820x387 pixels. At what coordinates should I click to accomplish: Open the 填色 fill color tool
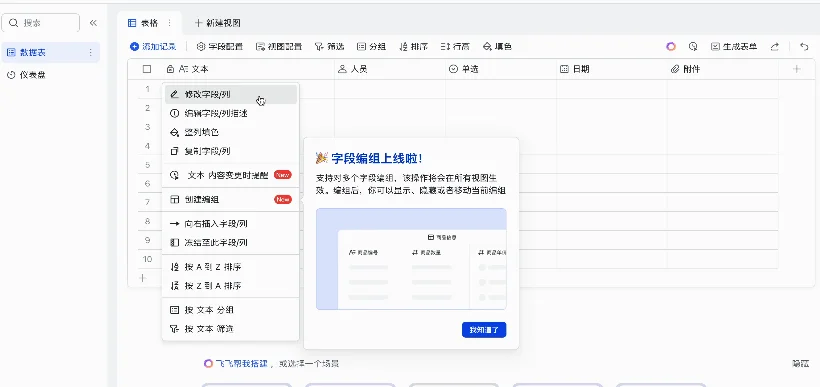coord(497,47)
